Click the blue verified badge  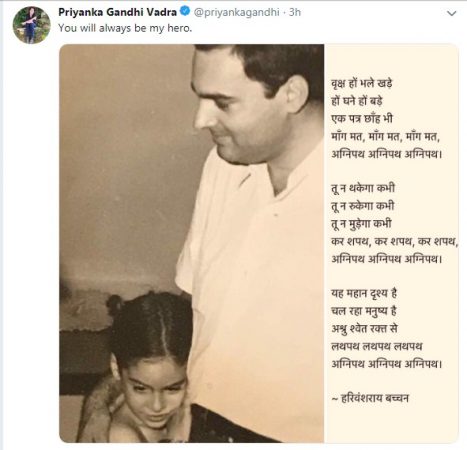tap(185, 12)
